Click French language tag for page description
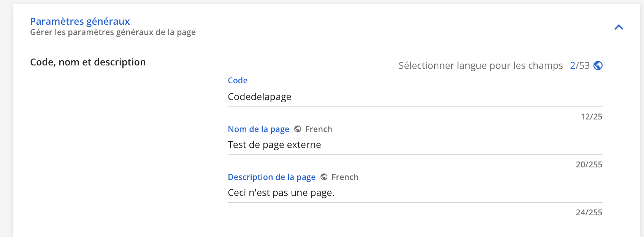This screenshot has width=644, height=237. (x=345, y=177)
